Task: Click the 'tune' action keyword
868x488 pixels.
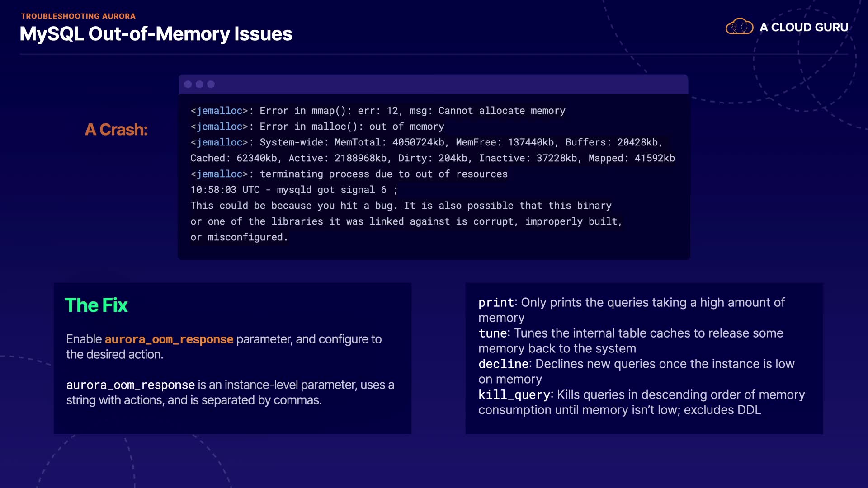Action: [492, 333]
